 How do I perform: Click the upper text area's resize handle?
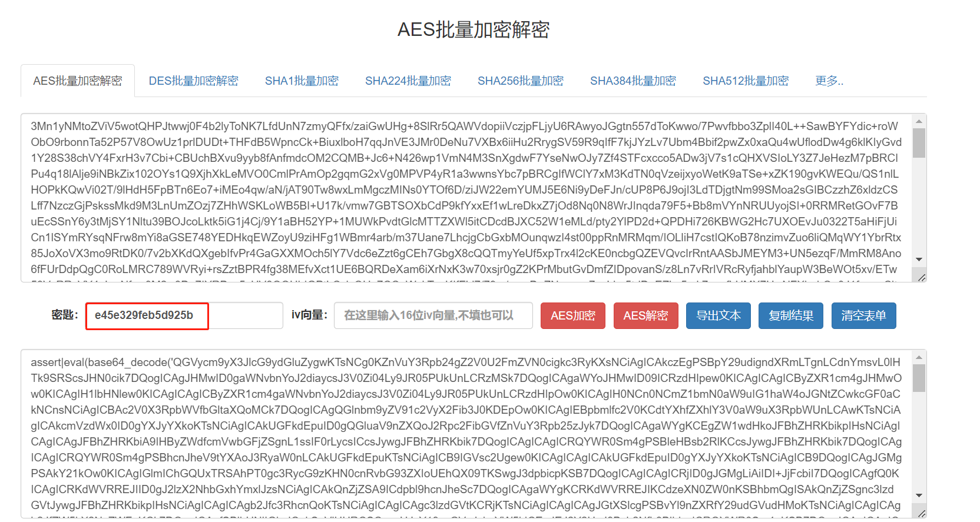(921, 277)
